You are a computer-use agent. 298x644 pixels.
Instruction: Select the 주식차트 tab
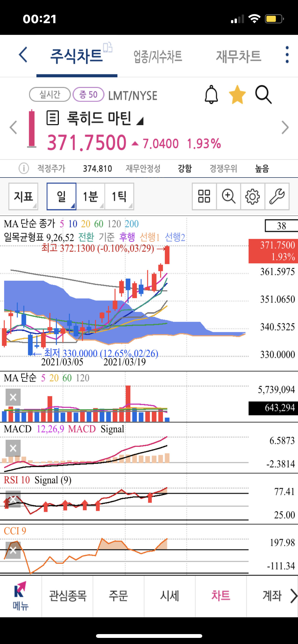(77, 56)
